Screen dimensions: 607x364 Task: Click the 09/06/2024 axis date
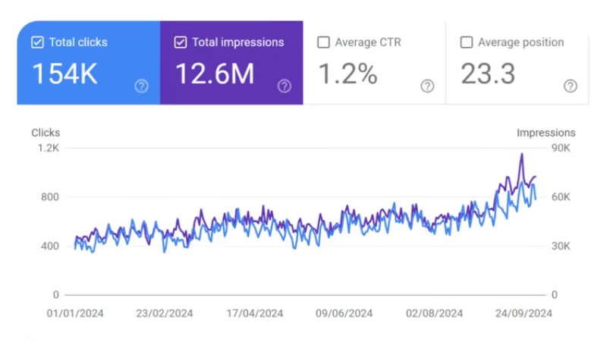point(344,312)
